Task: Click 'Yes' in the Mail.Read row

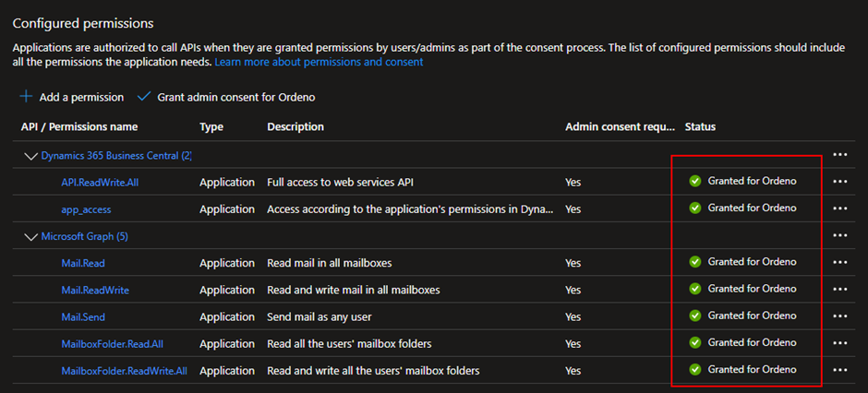Action: click(x=573, y=263)
